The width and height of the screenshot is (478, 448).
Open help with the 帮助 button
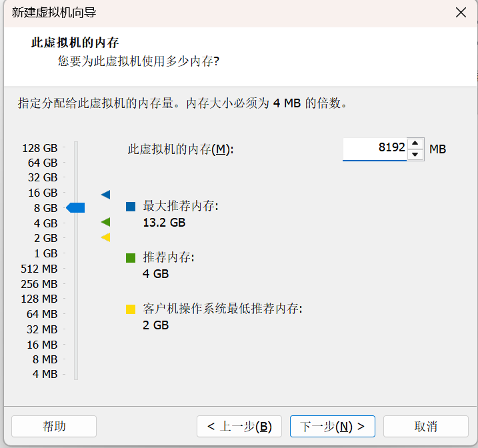click(x=54, y=426)
